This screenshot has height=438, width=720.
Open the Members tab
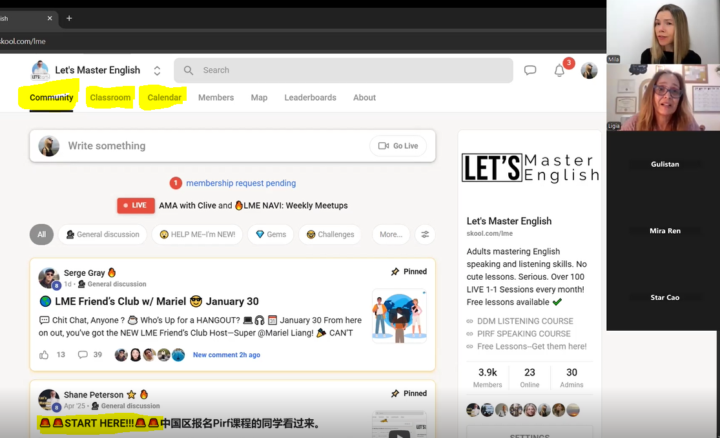point(216,97)
